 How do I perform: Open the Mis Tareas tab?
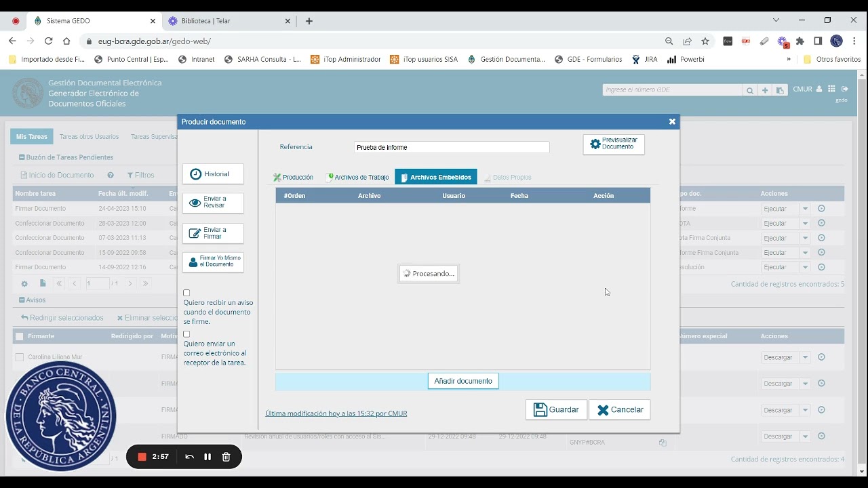pyautogui.click(x=32, y=136)
